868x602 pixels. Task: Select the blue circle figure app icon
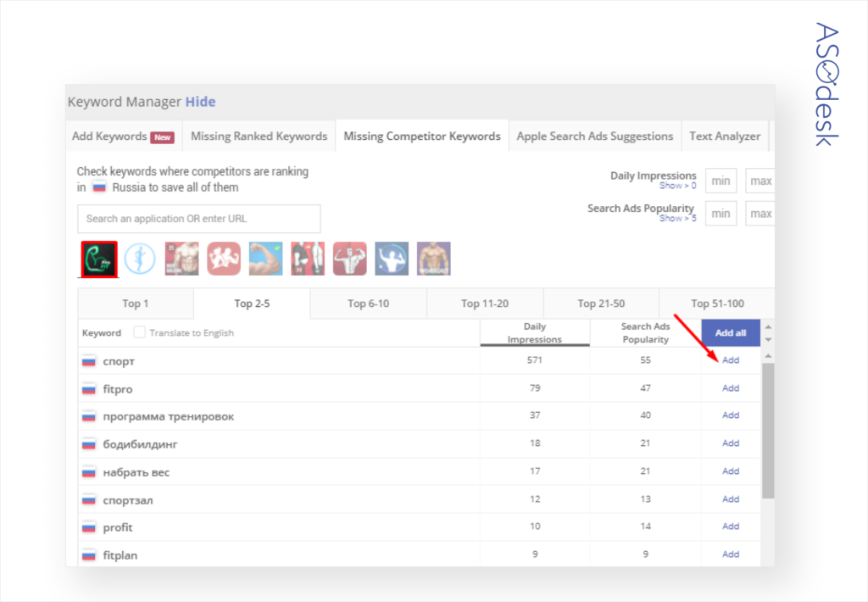140,259
